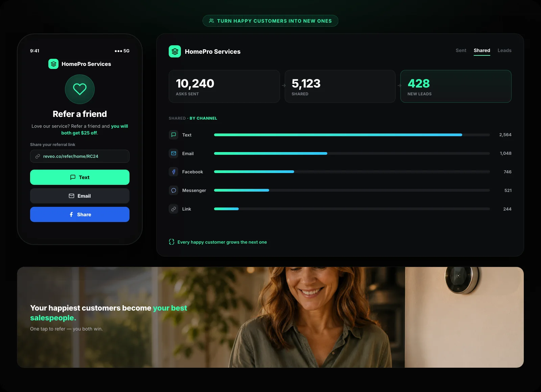Click the Email channel progress bar

click(x=352, y=153)
